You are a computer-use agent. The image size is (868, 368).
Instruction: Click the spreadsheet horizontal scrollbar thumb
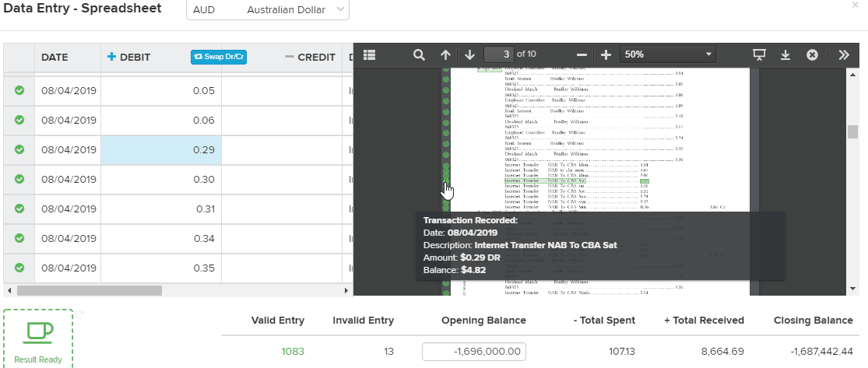pos(89,290)
